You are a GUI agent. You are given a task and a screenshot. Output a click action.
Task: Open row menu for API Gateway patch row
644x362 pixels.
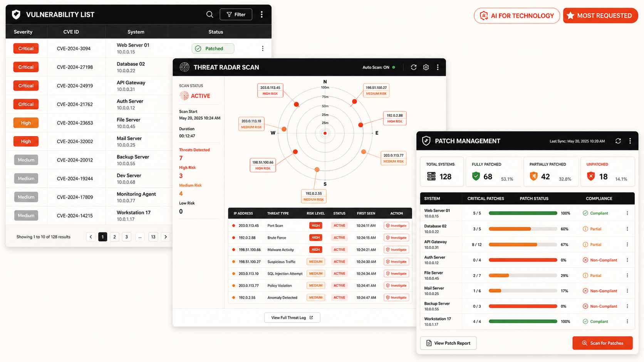(627, 245)
